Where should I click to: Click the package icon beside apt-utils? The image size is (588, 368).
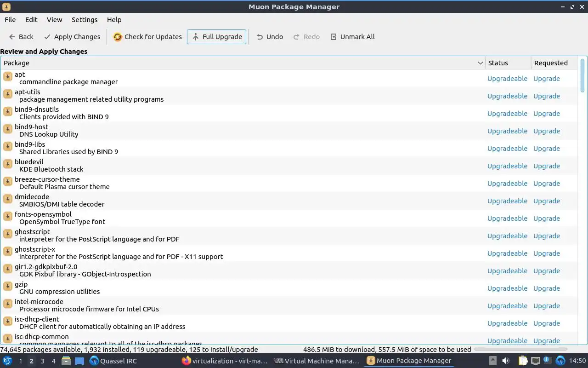click(x=7, y=94)
